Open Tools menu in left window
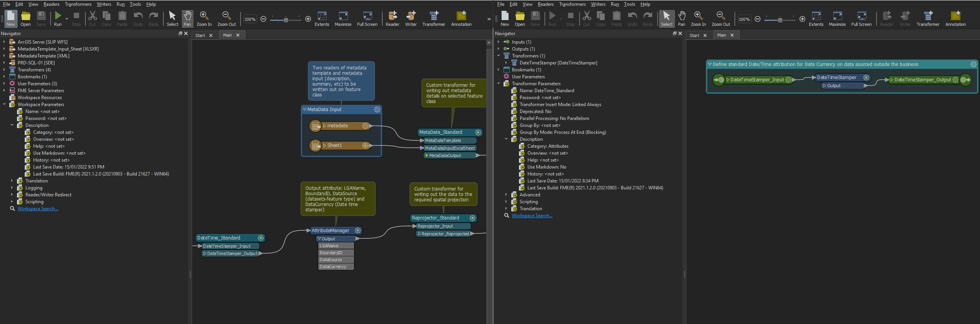The width and height of the screenshot is (980, 324). [x=135, y=4]
